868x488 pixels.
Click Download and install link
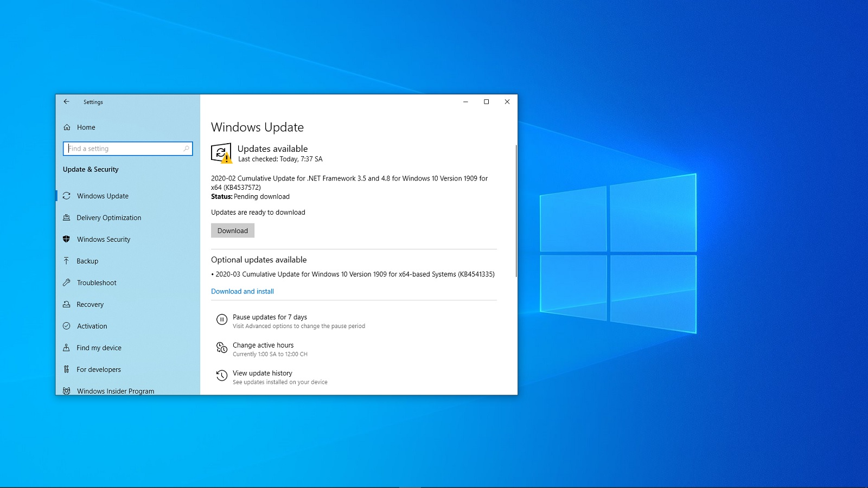(x=242, y=291)
